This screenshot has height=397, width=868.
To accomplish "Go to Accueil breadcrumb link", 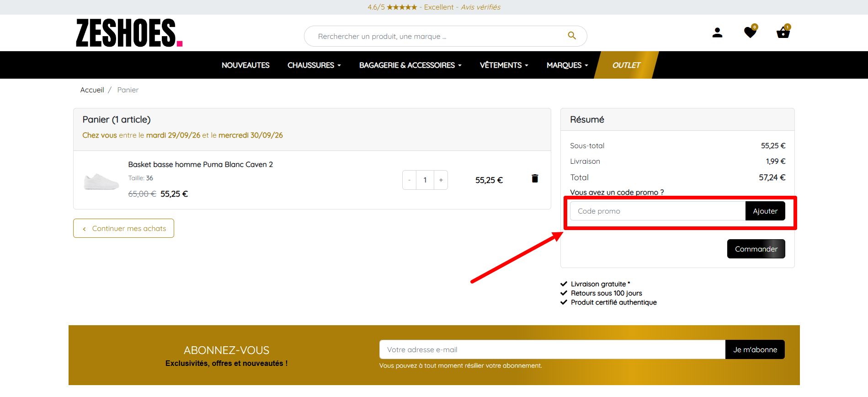I will [92, 90].
